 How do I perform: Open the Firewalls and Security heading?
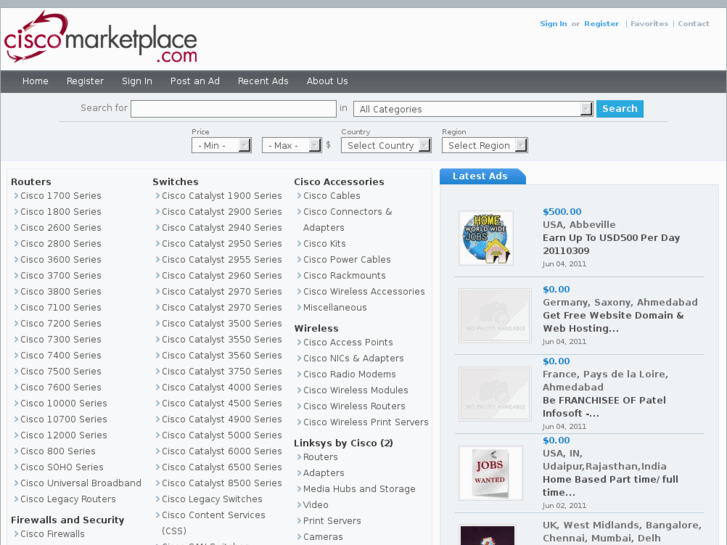click(x=68, y=520)
